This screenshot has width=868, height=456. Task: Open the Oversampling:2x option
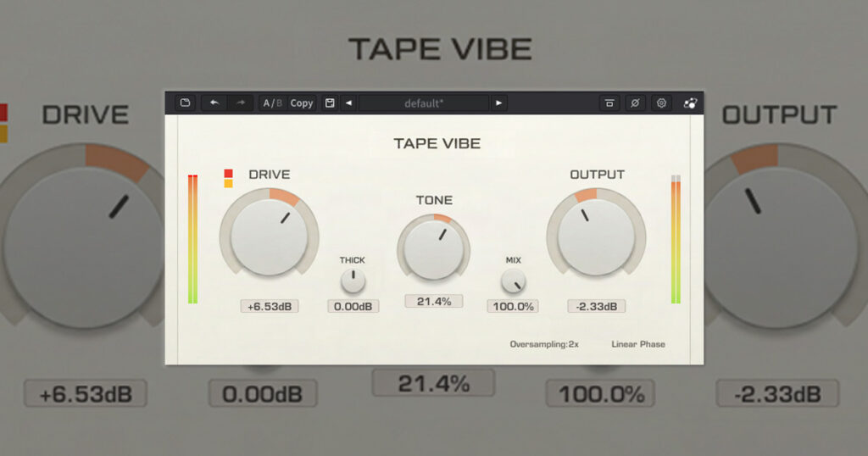544,344
